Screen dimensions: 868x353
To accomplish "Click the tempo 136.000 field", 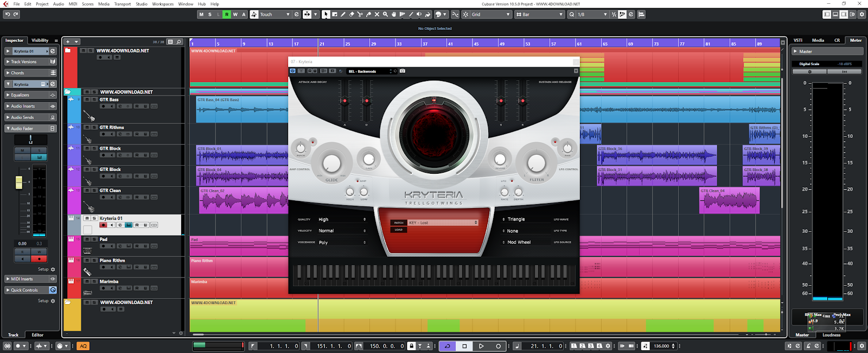I will click(662, 346).
